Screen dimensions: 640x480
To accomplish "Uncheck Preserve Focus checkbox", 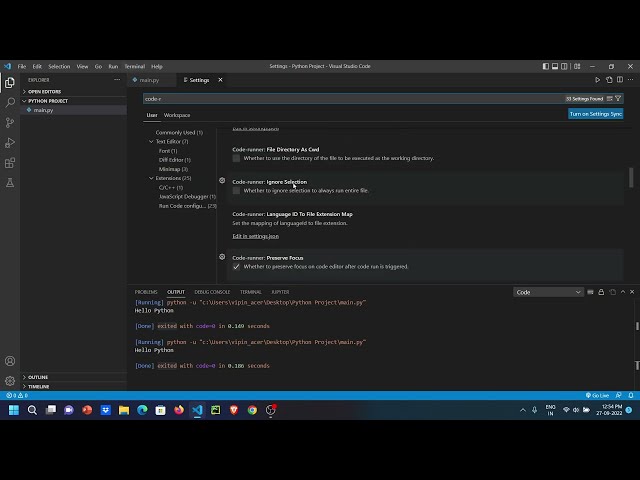I will coord(236,267).
